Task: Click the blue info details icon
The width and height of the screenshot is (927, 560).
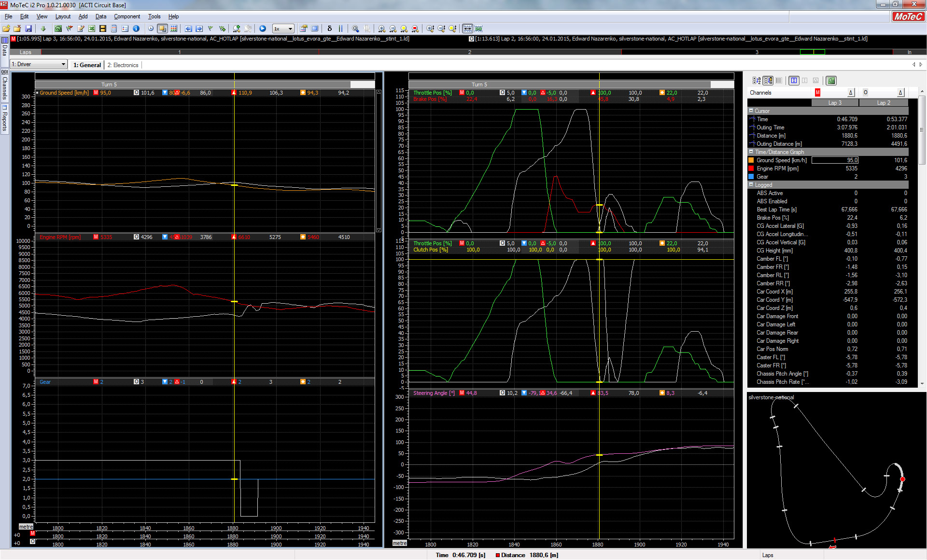Action: [x=136, y=28]
